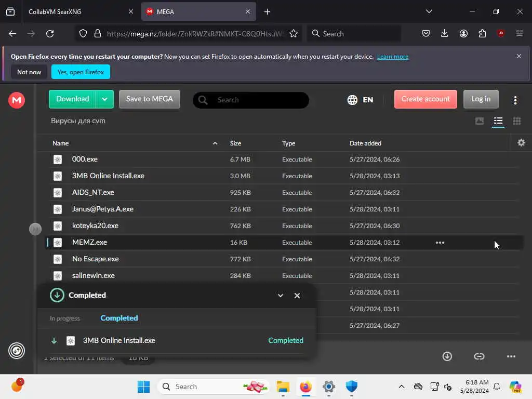The image size is (532, 399).
Task: Click the Learn more link
Action: 393,57
